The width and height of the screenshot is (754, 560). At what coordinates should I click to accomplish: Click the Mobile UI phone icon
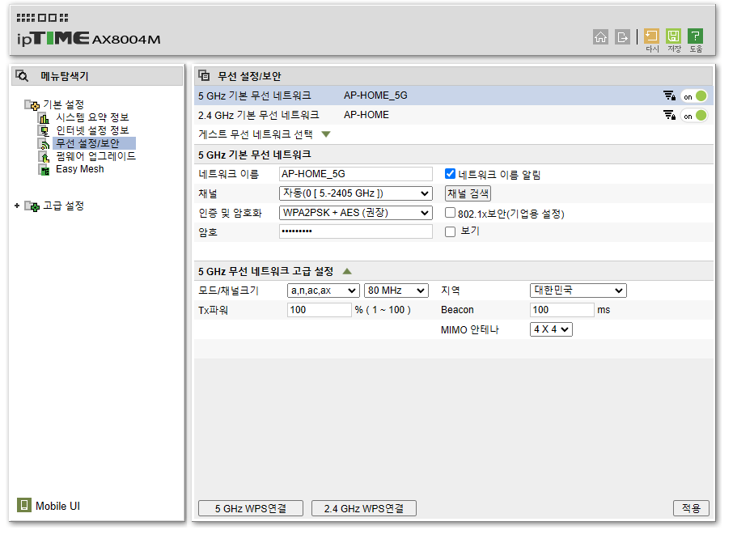click(x=24, y=505)
